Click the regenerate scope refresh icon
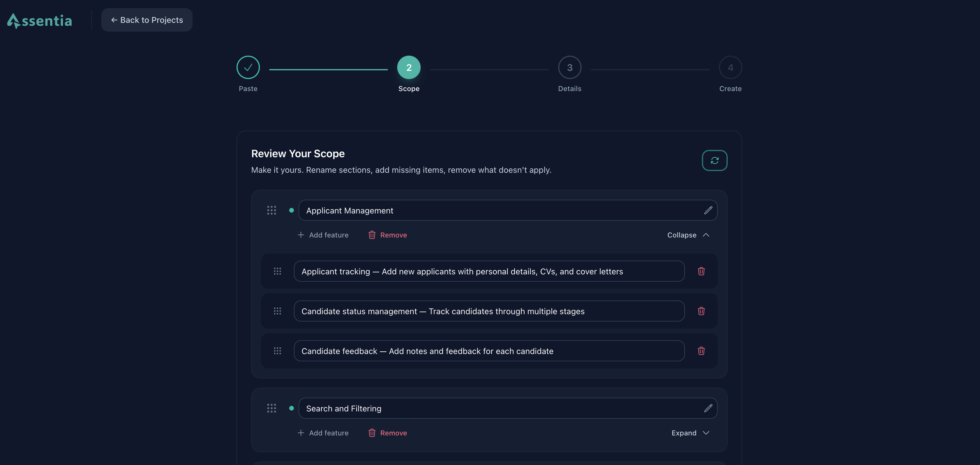 714,160
